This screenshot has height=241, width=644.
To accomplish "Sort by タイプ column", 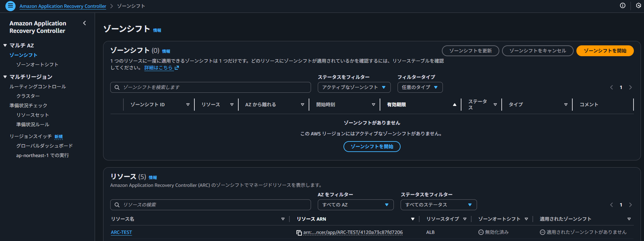I will point(566,105).
